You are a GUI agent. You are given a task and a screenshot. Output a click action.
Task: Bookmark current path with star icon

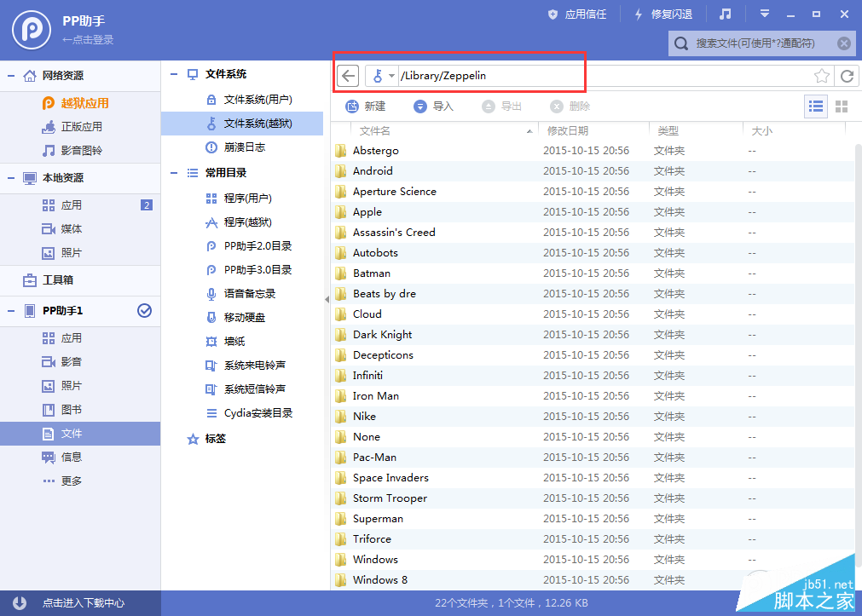coord(821,76)
